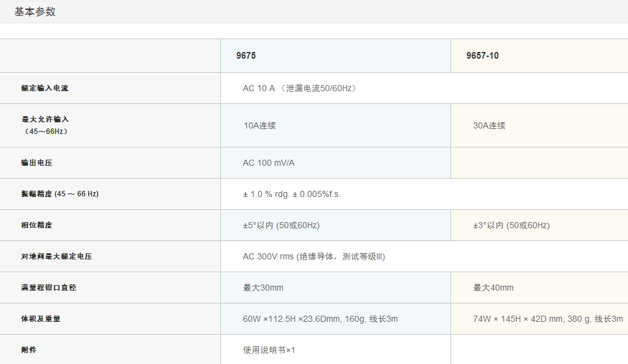
Task: Select the 9657-10 column header
Action: [x=482, y=56]
